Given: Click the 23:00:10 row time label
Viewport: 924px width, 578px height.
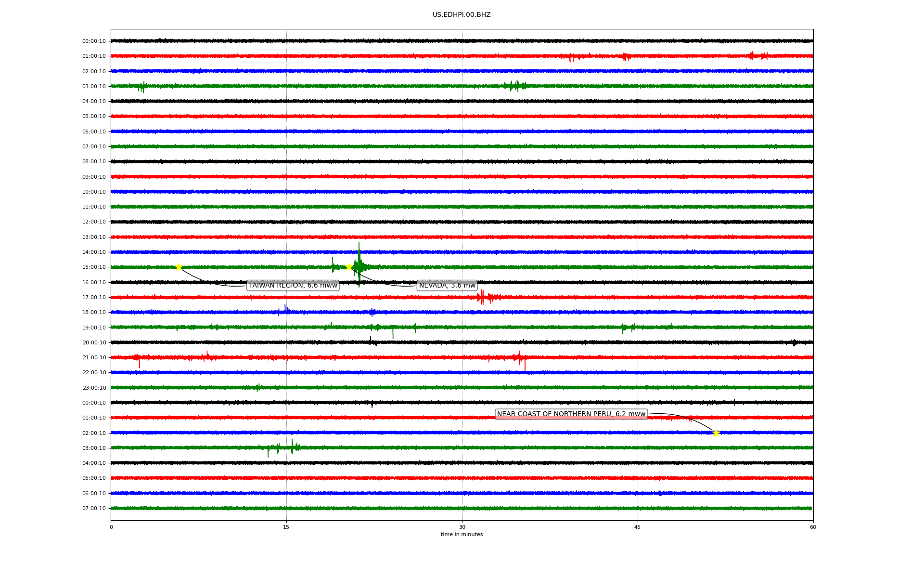Looking at the screenshot, I should [94, 388].
